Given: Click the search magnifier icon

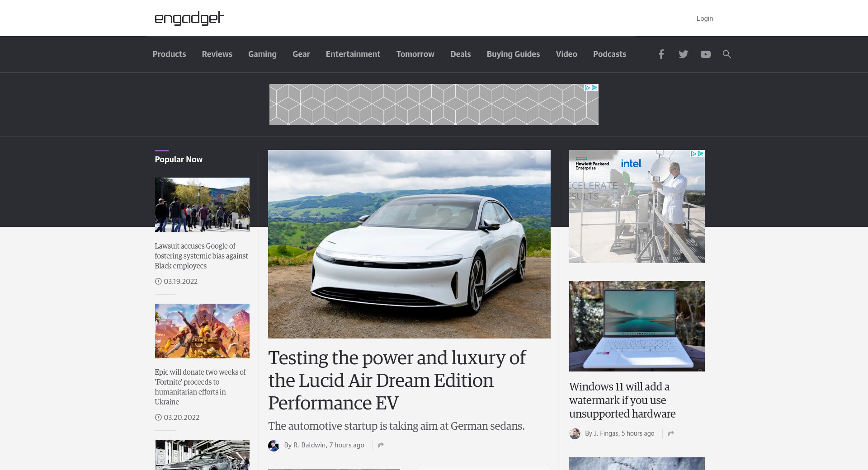Looking at the screenshot, I should (726, 54).
